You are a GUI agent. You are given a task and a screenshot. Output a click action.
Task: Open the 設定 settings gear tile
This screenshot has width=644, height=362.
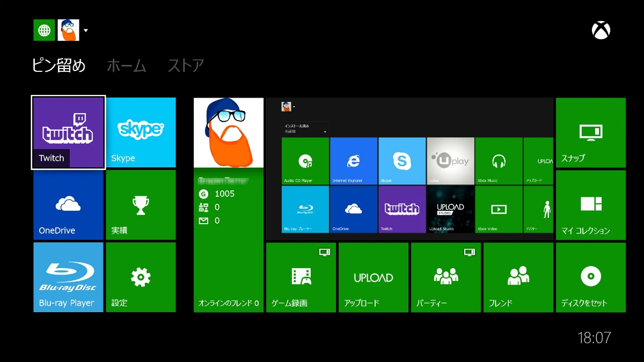[x=141, y=277]
